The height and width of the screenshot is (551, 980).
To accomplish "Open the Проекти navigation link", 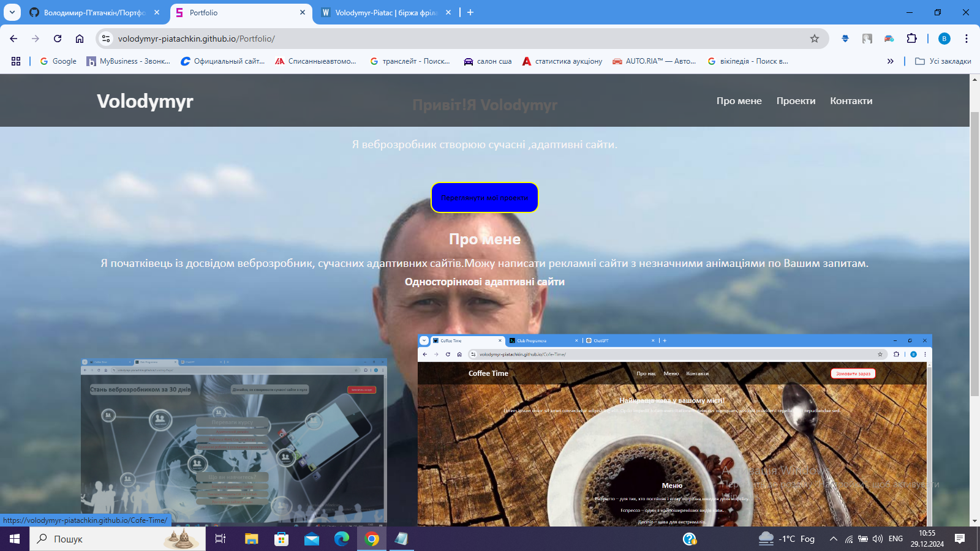I will pyautogui.click(x=796, y=101).
